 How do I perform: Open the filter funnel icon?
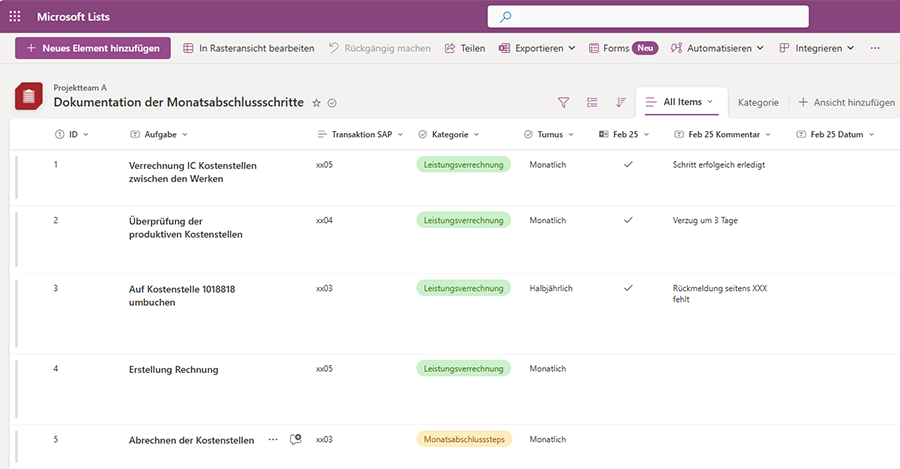click(564, 102)
